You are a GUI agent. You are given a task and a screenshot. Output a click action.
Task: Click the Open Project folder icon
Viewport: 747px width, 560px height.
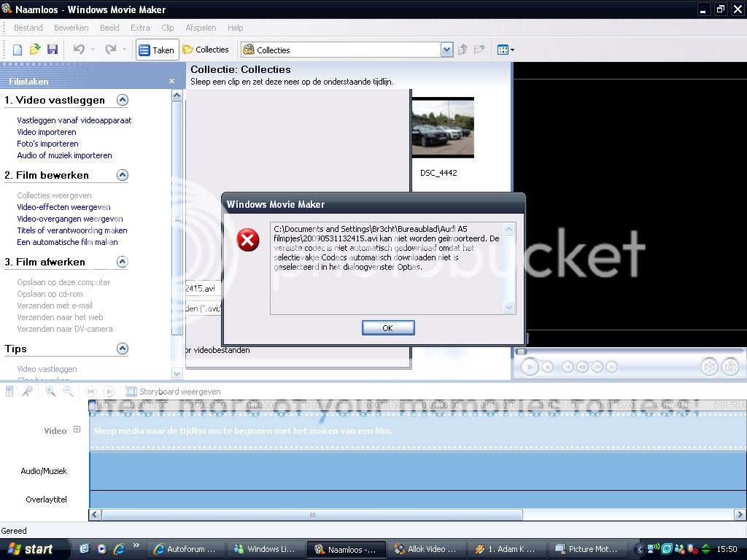[35, 50]
